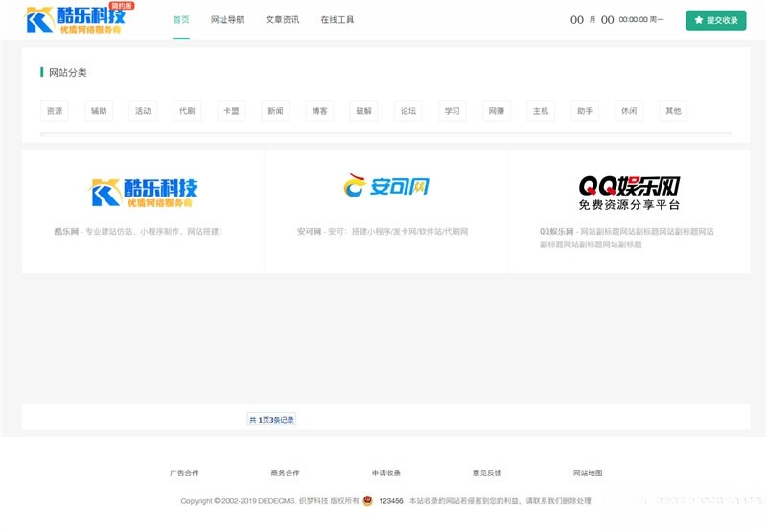The width and height of the screenshot is (767, 532).
Task: Click the 酷乐科技 header logo
Action: pyautogui.click(x=79, y=19)
